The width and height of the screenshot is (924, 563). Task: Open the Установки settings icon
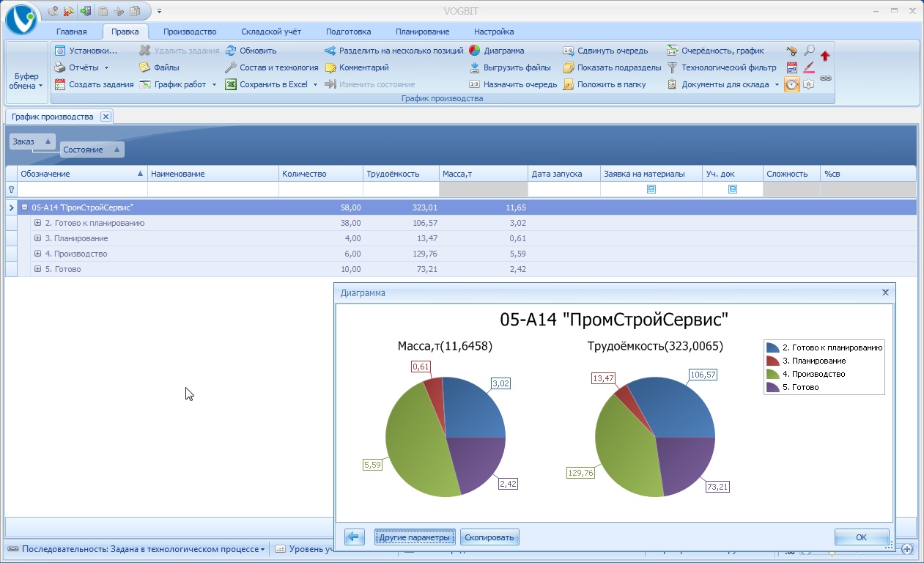point(61,51)
